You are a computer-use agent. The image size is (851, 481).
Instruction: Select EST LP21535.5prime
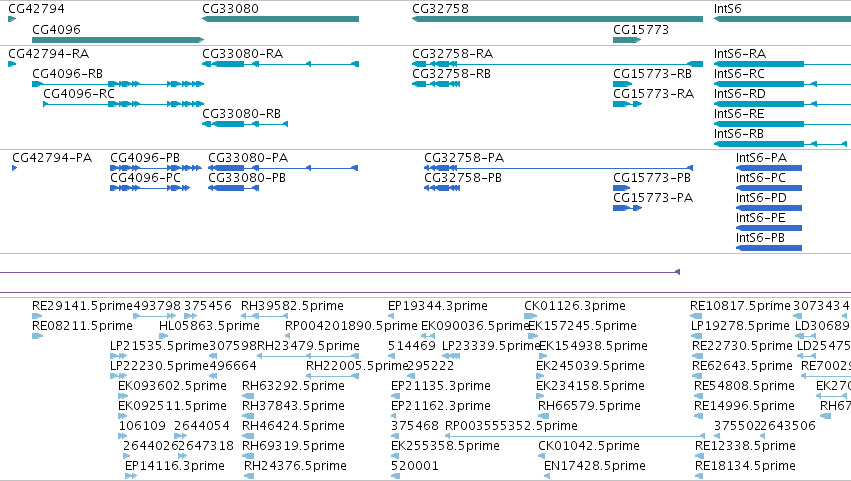coord(159,346)
